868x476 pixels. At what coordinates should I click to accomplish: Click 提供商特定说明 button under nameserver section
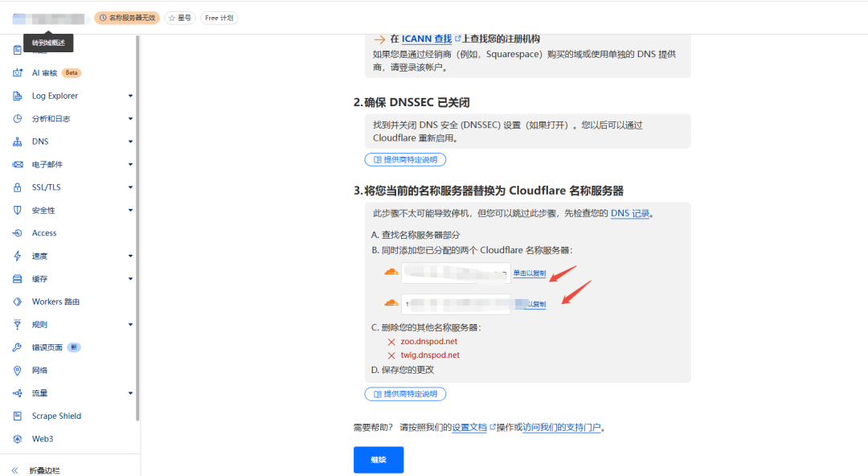pyautogui.click(x=405, y=394)
